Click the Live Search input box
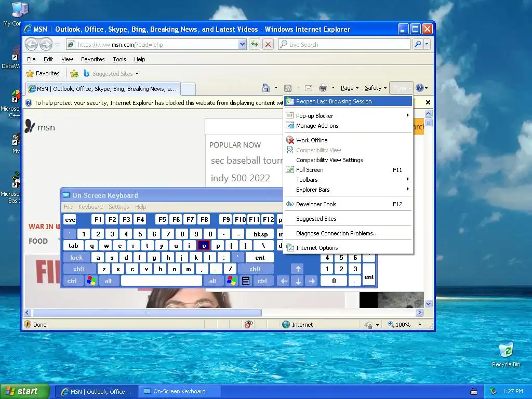Viewport: 532px width, 399px height. pos(344,45)
